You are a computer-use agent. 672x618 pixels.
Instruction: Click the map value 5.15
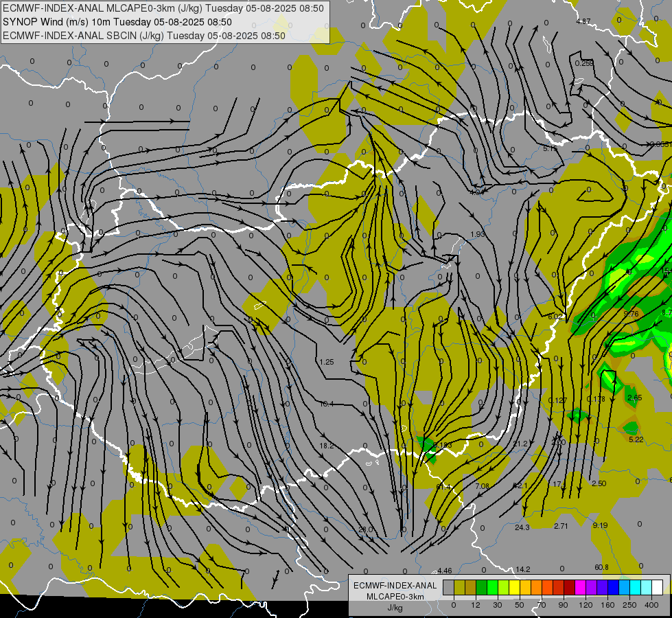point(551,148)
